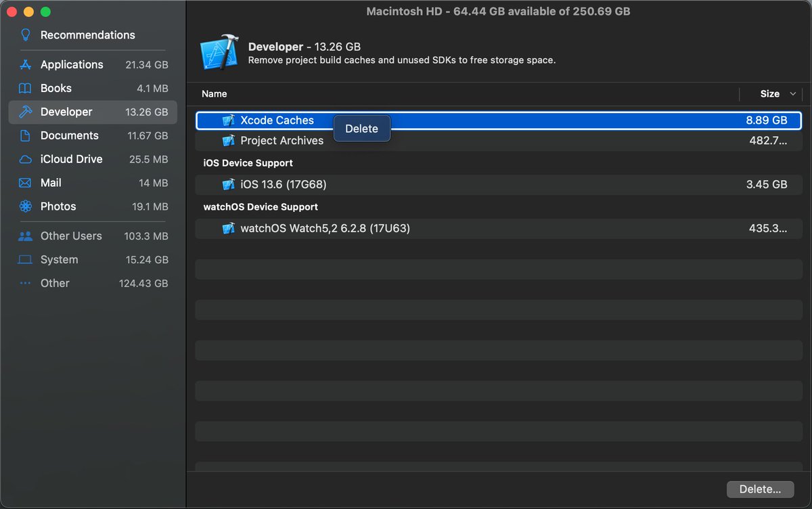The width and height of the screenshot is (812, 509).
Task: Toggle sort order with Size column chevron
Action: [793, 94]
